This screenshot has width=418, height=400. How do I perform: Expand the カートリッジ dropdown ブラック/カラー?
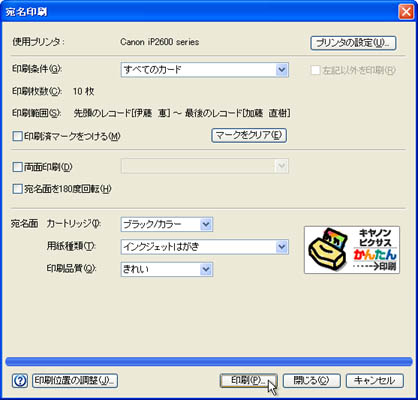coord(167,224)
